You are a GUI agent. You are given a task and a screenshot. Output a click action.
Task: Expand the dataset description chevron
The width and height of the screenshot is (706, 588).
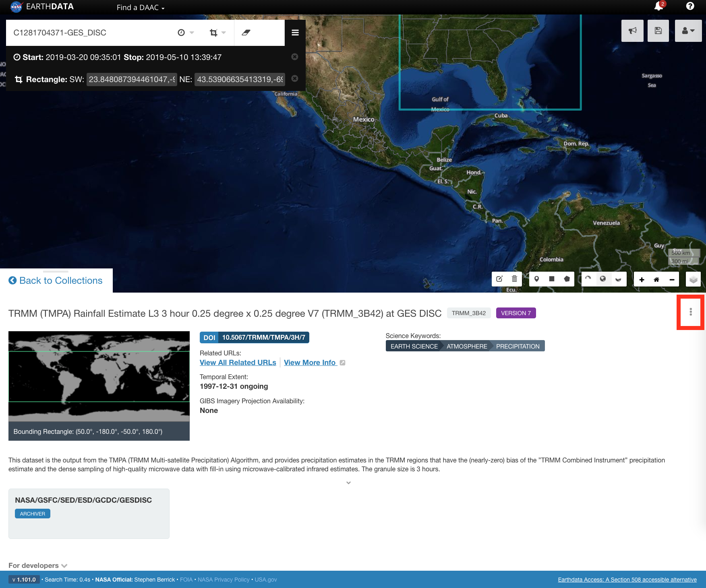pos(348,483)
